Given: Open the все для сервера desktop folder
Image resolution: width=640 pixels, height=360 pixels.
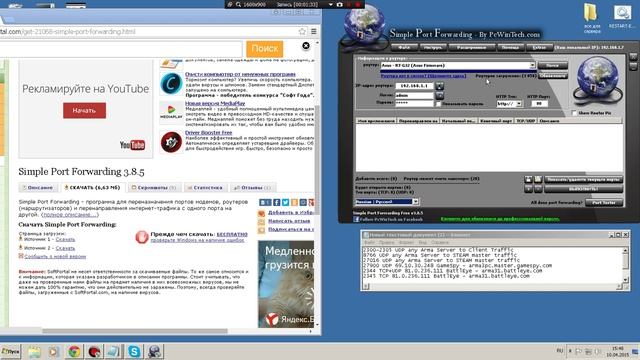Looking at the screenshot, I should click(592, 18).
